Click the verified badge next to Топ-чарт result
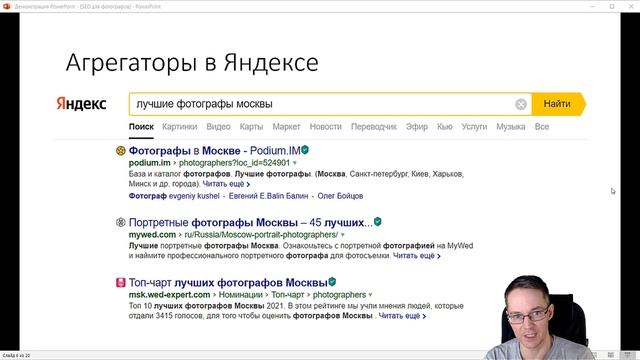The height and width of the screenshot is (360, 640). tap(332, 282)
